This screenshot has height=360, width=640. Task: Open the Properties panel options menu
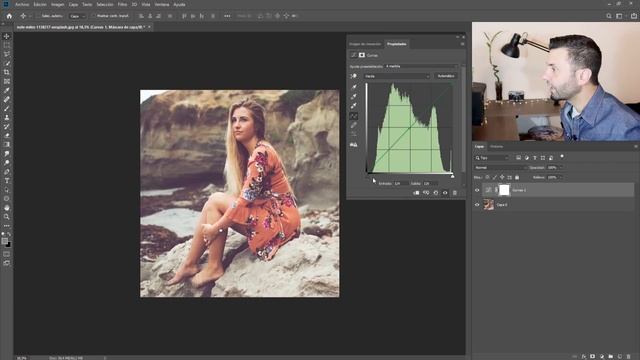462,44
